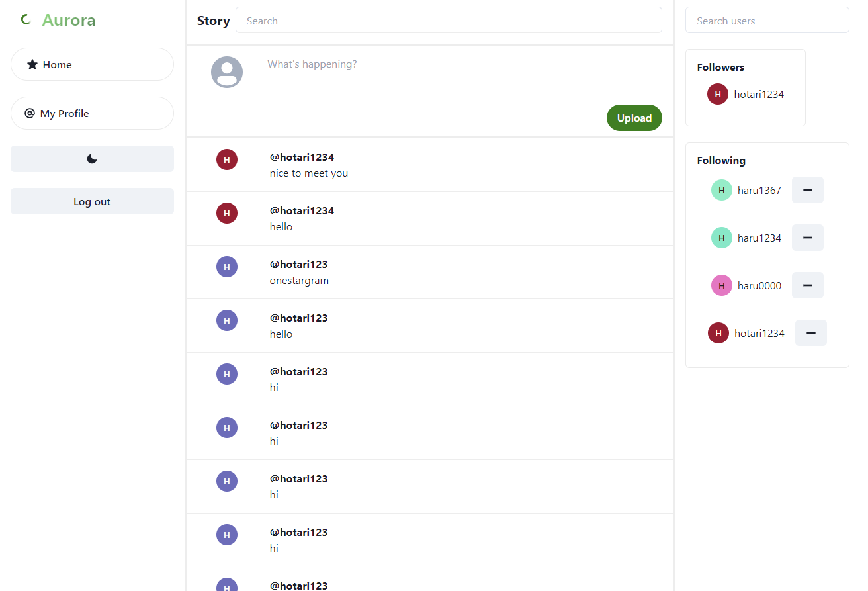Image resolution: width=868 pixels, height=591 pixels.
Task: Click haru1367 name in Following list
Action: point(759,190)
